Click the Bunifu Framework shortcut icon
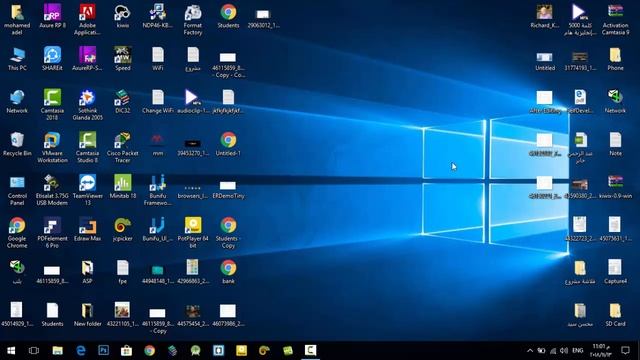Image resolution: width=640 pixels, height=360 pixels. (x=158, y=190)
